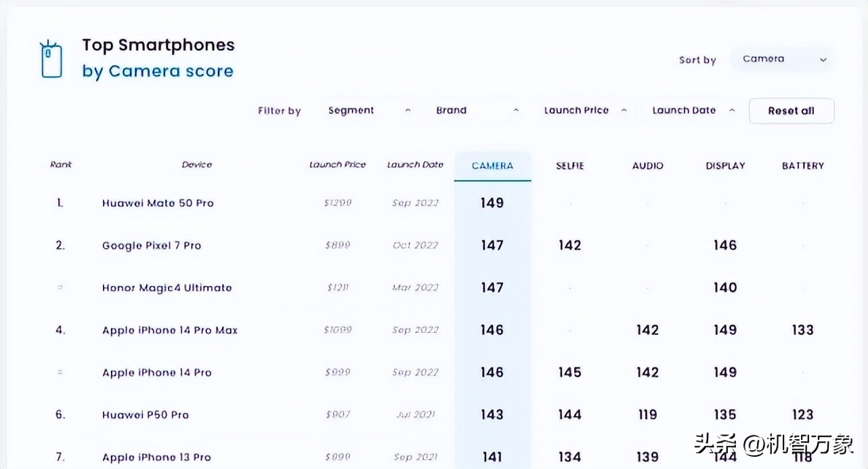The width and height of the screenshot is (868, 469).
Task: Select the DISPLAY column tab
Action: (725, 166)
